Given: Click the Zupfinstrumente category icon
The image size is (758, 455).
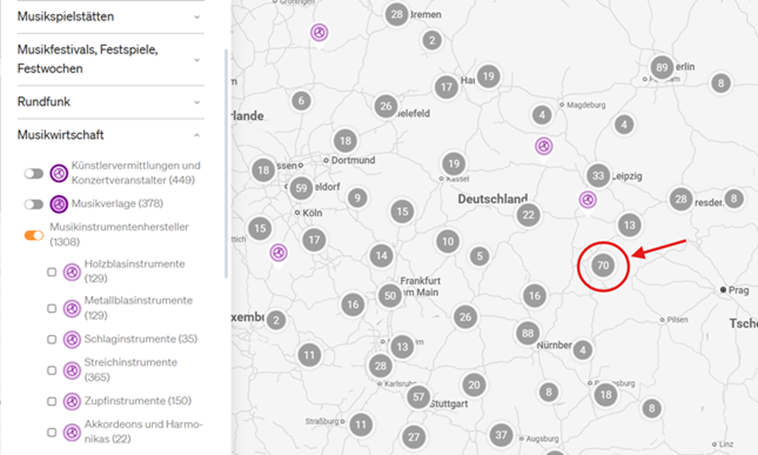Looking at the screenshot, I should [x=72, y=402].
